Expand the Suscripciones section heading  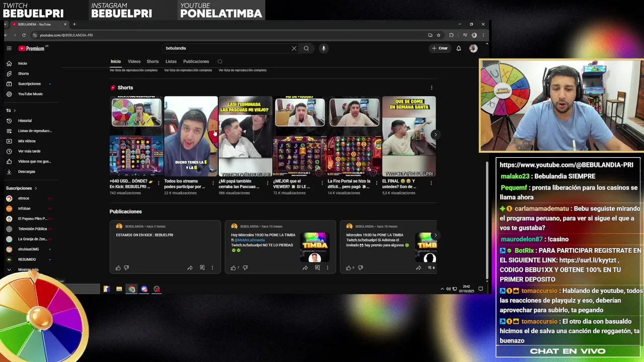point(21,188)
